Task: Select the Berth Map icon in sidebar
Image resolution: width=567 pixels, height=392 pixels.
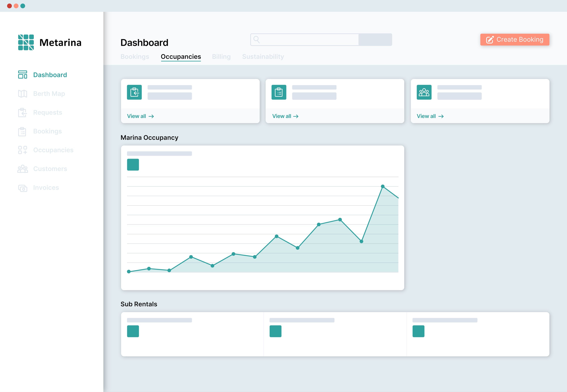Action: (x=23, y=94)
